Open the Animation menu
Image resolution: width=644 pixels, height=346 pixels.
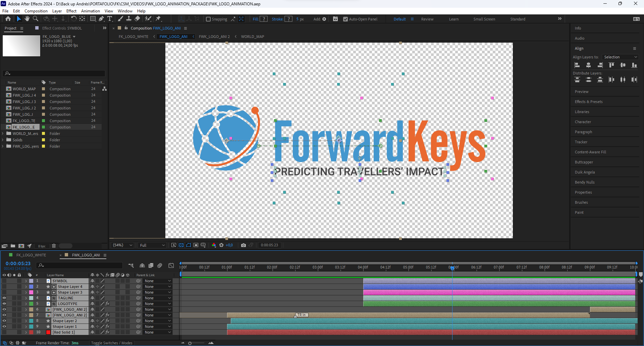point(91,11)
